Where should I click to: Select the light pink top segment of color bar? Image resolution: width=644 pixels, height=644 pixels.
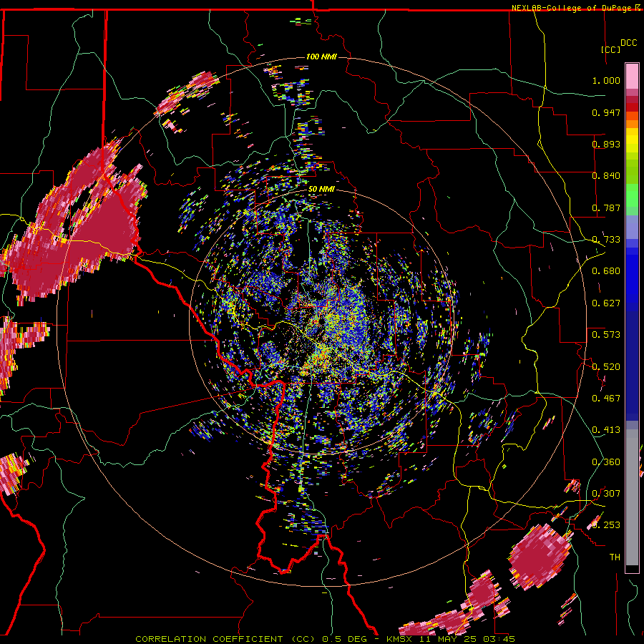coord(632,76)
